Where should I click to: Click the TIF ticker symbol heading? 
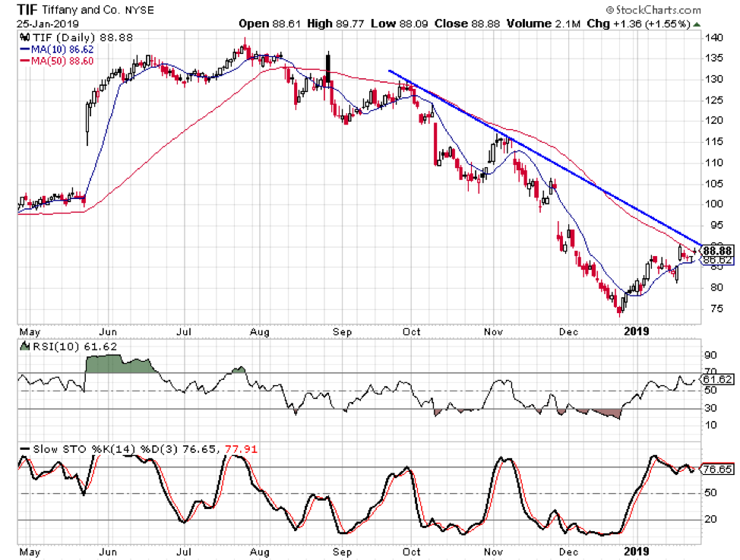click(28, 9)
